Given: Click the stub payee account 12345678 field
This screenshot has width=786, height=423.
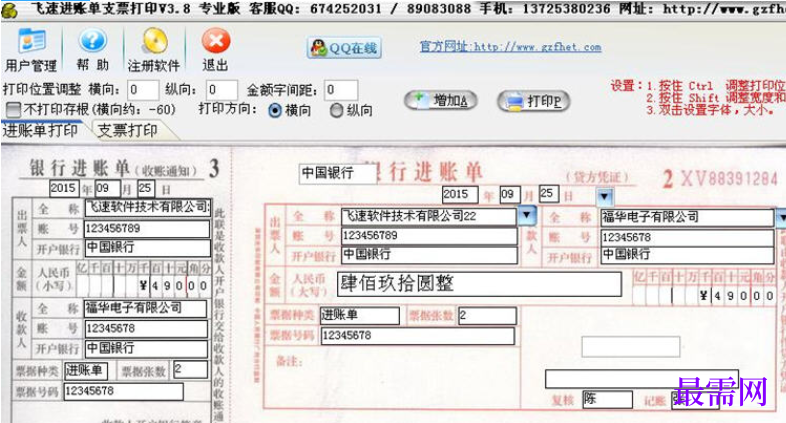Looking at the screenshot, I should coord(146,329).
